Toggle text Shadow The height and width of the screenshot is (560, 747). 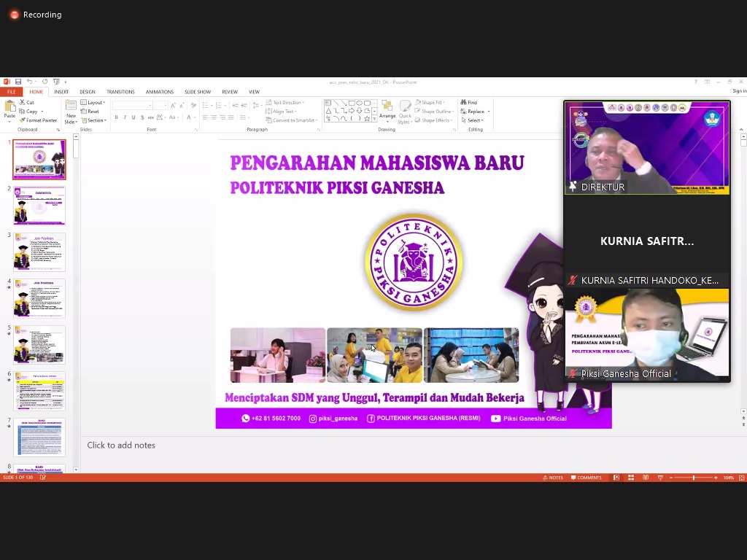tap(142, 117)
